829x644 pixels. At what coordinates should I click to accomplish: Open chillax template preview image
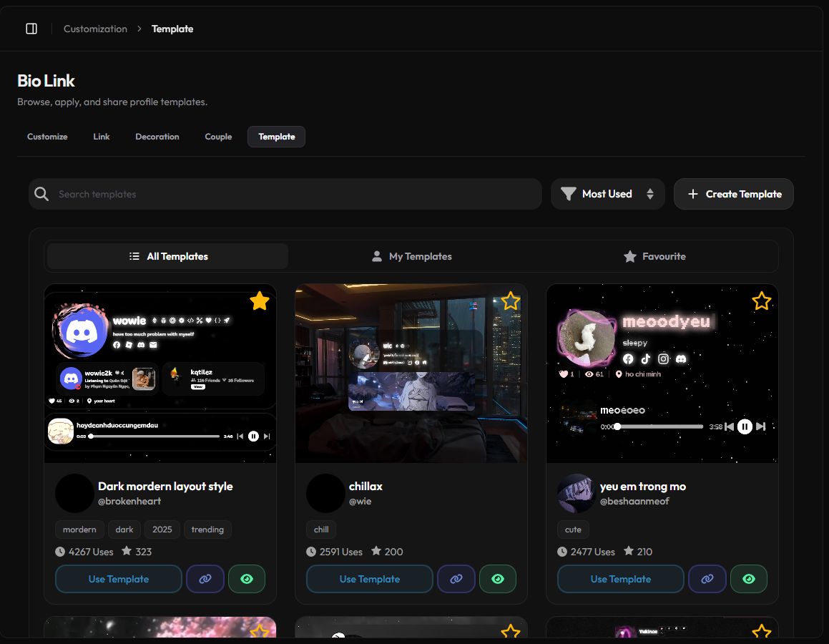pyautogui.click(x=411, y=374)
